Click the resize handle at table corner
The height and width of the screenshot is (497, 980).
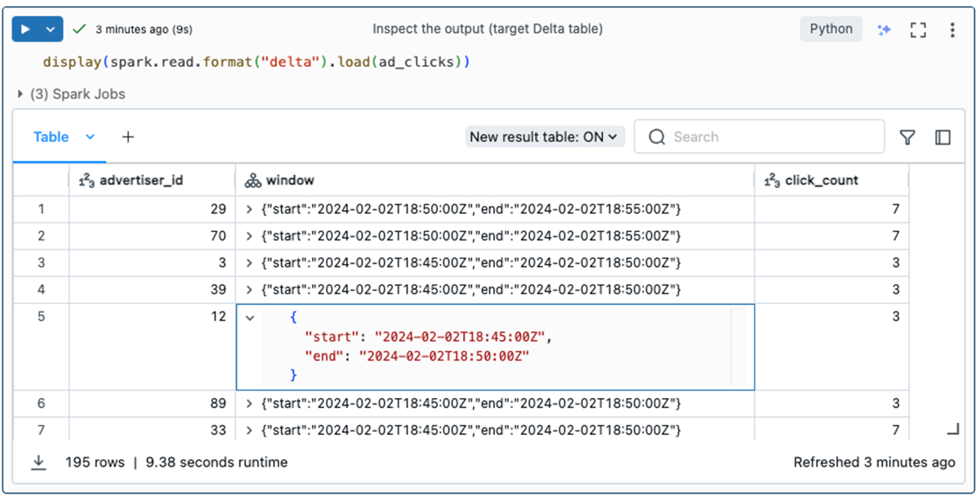coord(952,429)
